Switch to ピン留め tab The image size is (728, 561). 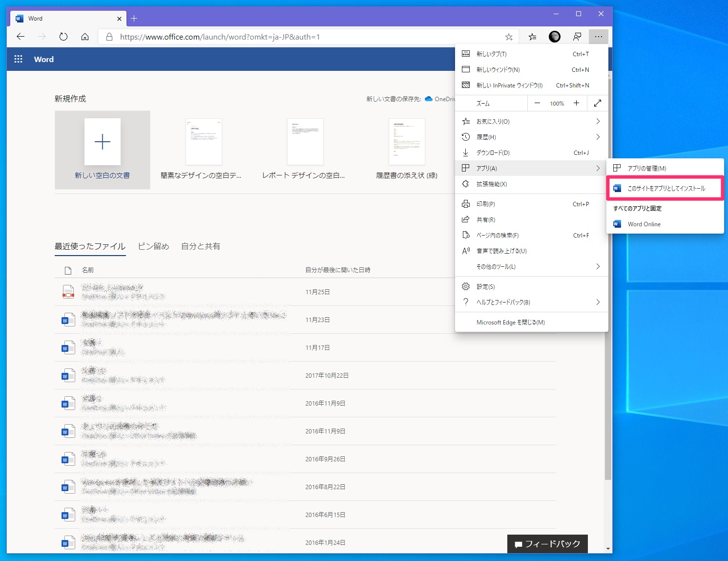[x=153, y=246]
